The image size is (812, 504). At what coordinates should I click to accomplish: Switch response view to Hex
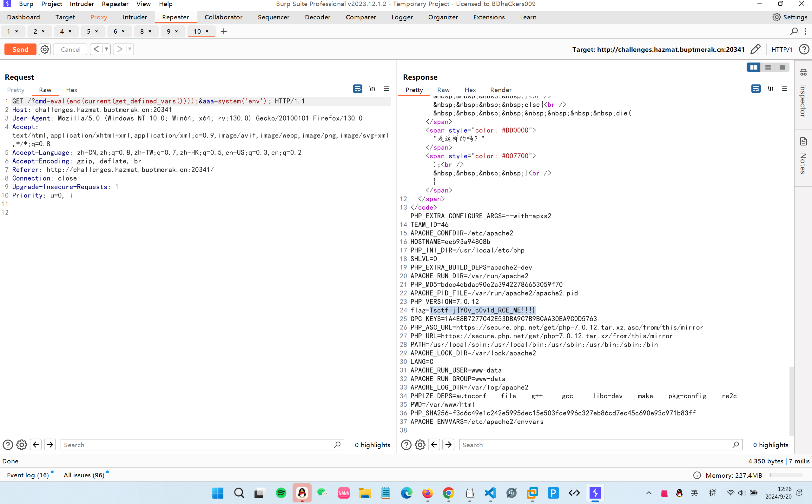(470, 90)
